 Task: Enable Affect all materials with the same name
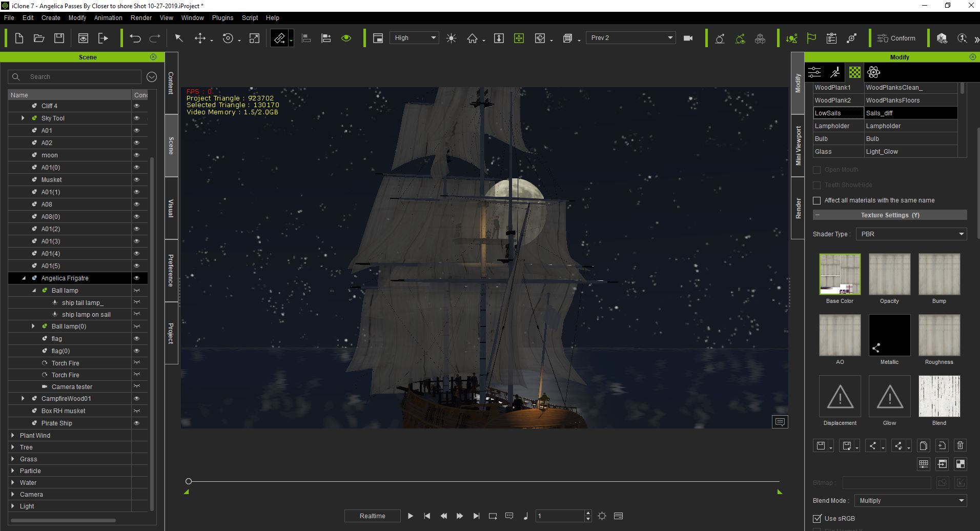click(817, 200)
